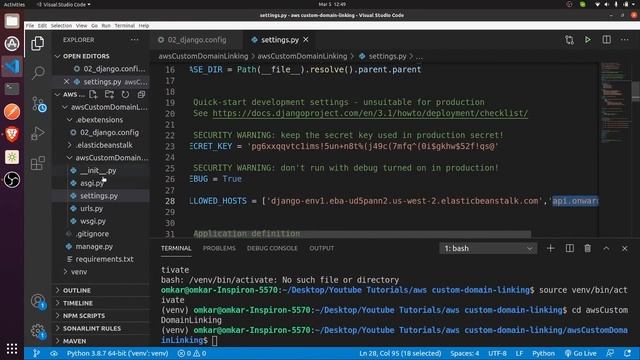Open requirements.txt in explorer

click(x=104, y=259)
